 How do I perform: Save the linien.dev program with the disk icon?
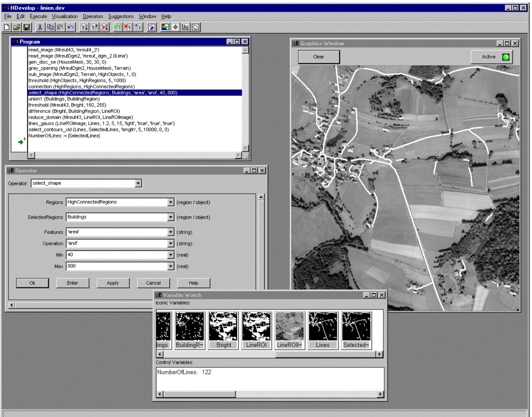click(x=27, y=28)
